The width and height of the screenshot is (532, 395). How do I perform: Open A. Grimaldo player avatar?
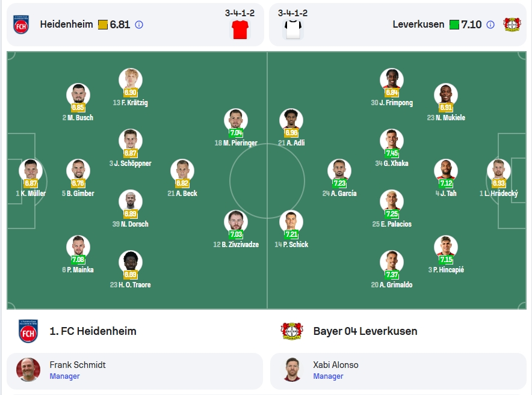coord(392,262)
